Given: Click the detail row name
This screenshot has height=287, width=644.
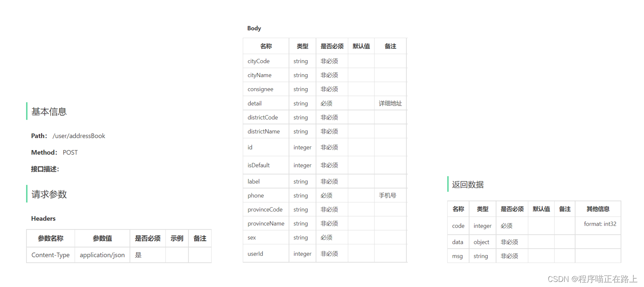Looking at the screenshot, I should click(x=255, y=103).
